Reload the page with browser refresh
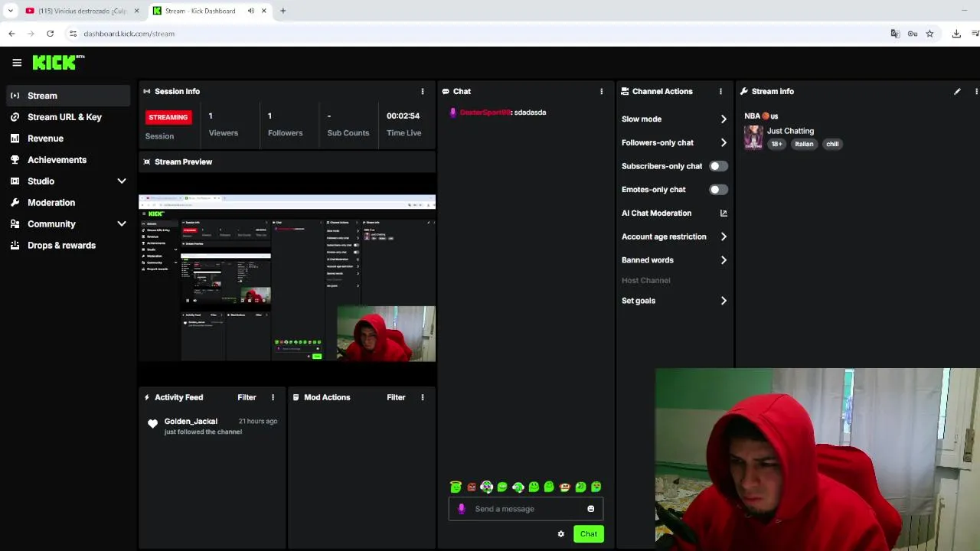This screenshot has height=551, width=980. (x=50, y=34)
